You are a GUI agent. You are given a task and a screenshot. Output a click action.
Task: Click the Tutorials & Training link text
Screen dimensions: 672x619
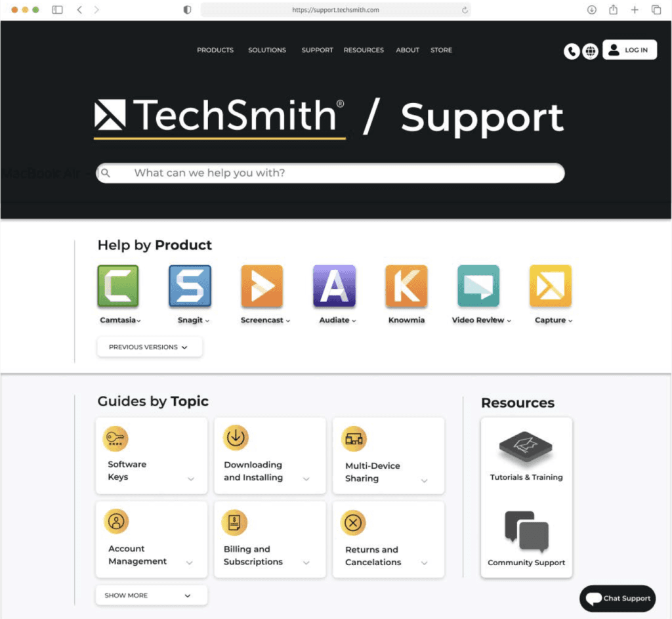(526, 477)
